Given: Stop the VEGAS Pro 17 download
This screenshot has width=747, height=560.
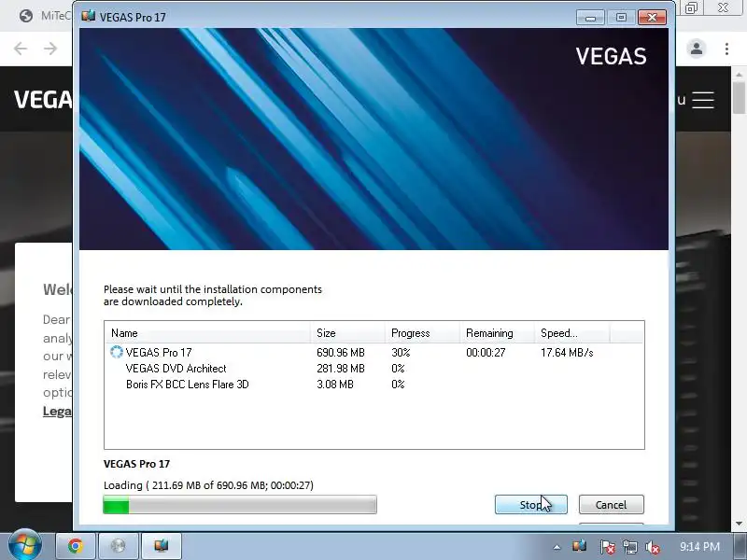Looking at the screenshot, I should (x=530, y=504).
